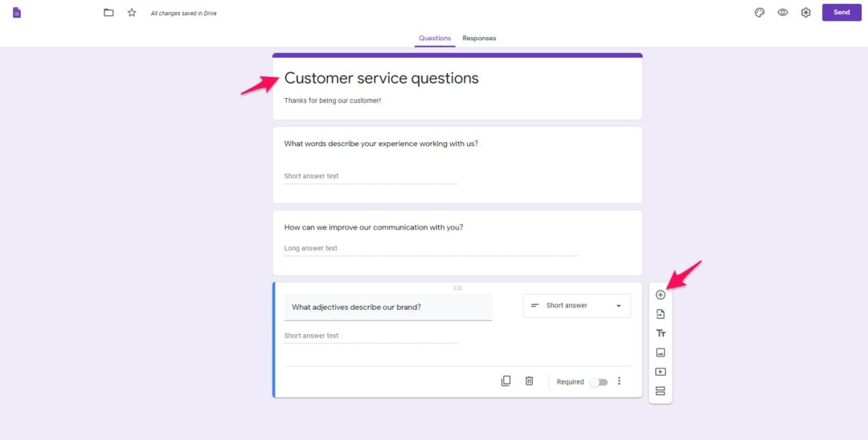Click the add image icon
868x440 pixels.
coord(661,352)
